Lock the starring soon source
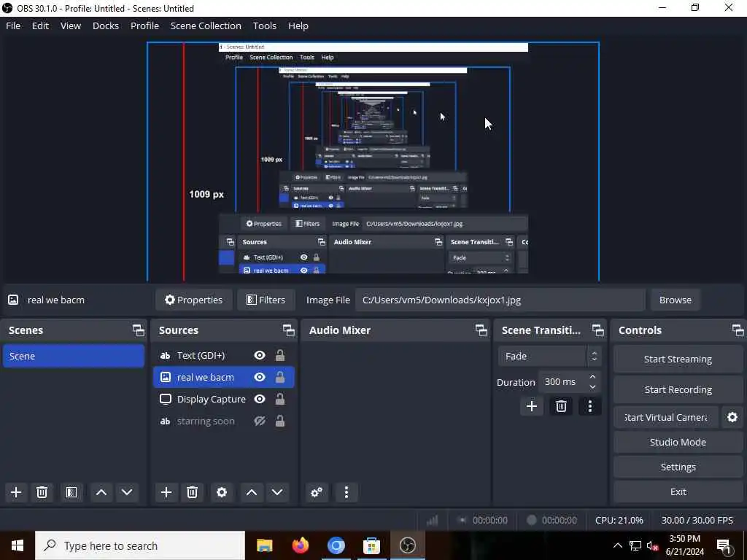The image size is (747, 560). (280, 421)
